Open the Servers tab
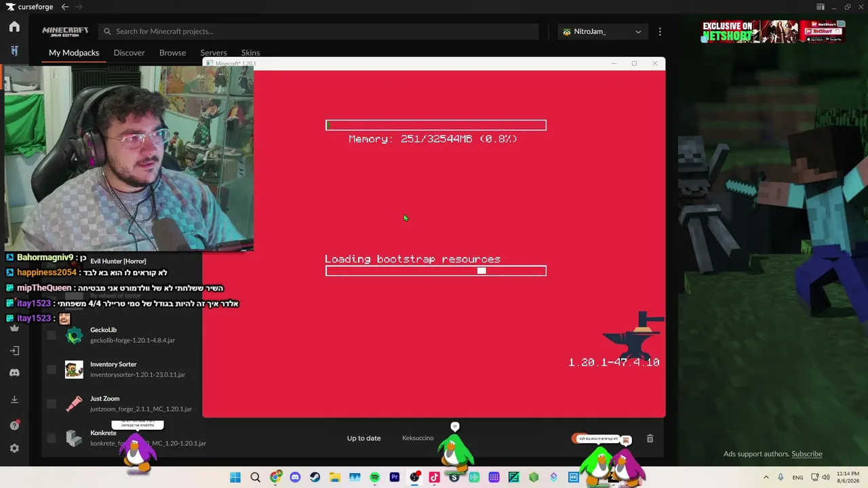Viewport: 868px width, 488px height. (x=214, y=53)
